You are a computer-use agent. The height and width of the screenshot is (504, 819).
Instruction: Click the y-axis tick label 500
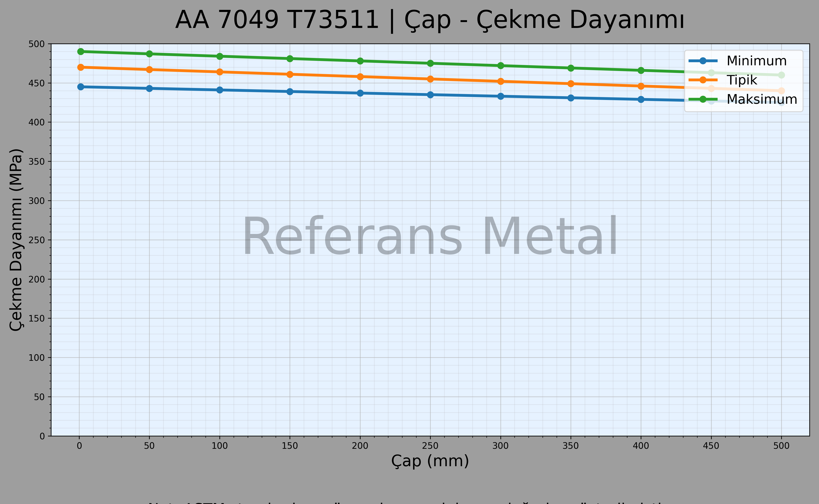coord(37,44)
